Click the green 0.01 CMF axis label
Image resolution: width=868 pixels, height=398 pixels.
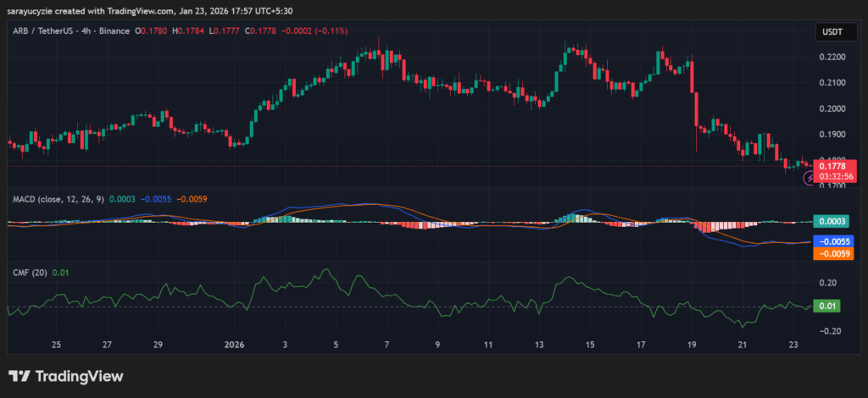pos(826,306)
